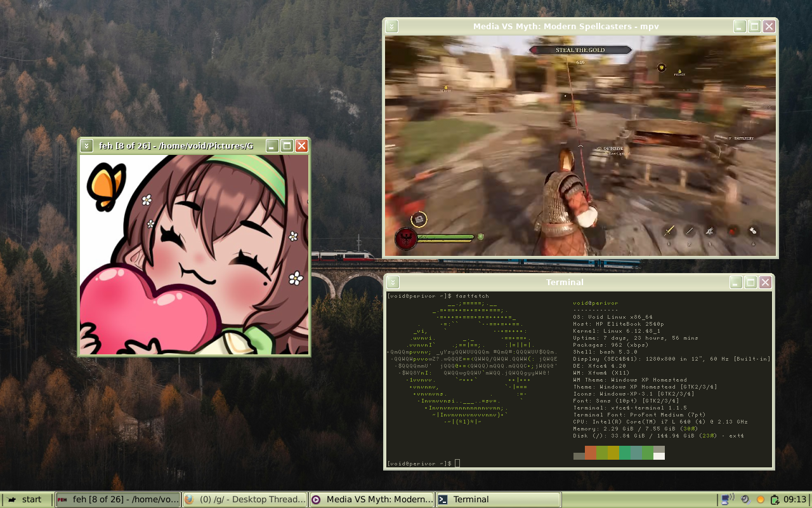Open the start menu
The height and width of the screenshot is (508, 812).
click(x=26, y=500)
